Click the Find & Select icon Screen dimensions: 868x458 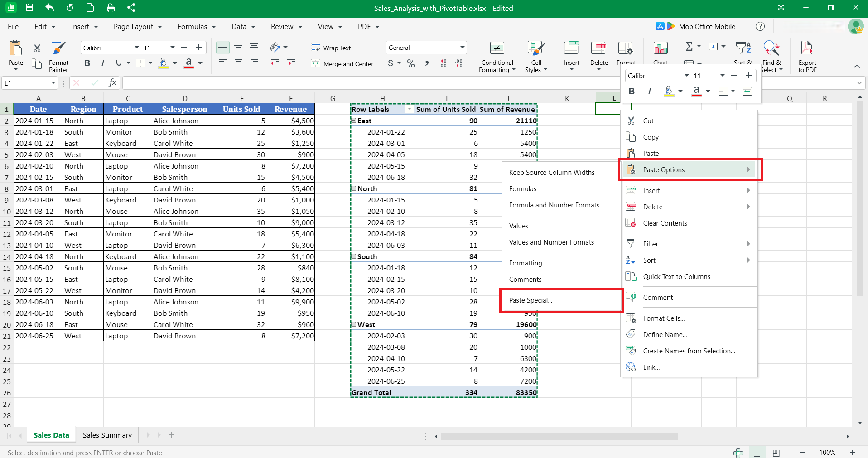click(x=771, y=48)
